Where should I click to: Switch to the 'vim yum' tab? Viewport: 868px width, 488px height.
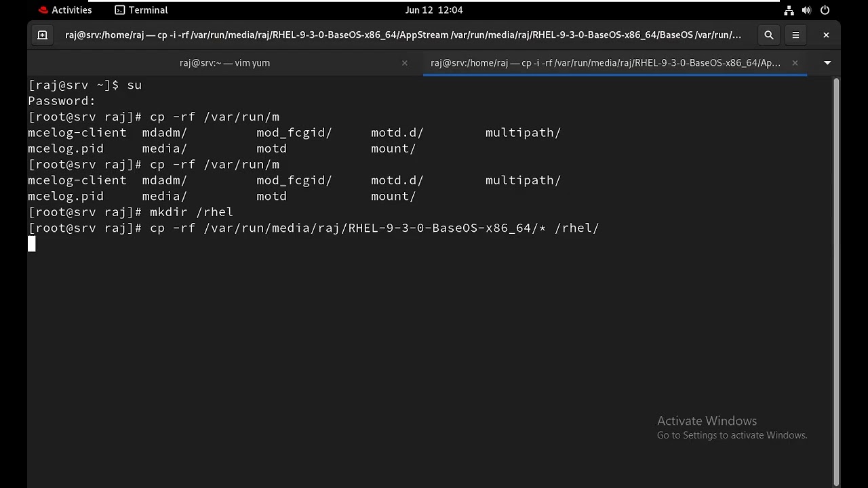[x=224, y=62]
